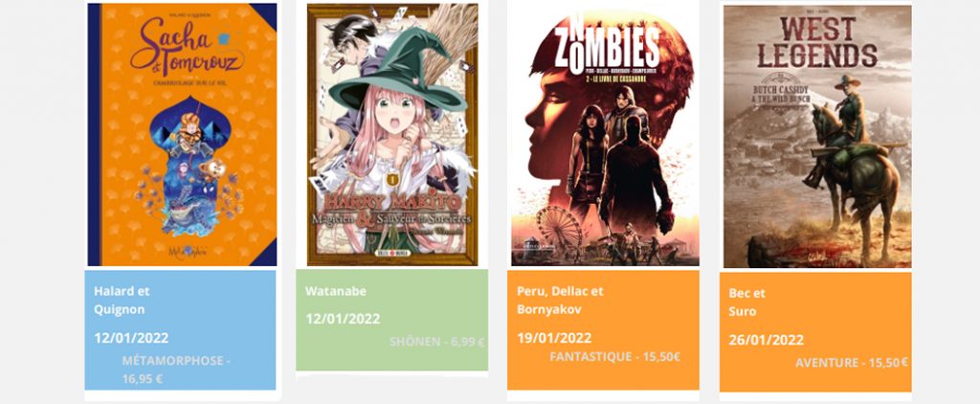Screen dimensions: 980x404
Task: Click the 12/01/2022 date in green card
Action: coord(343,319)
